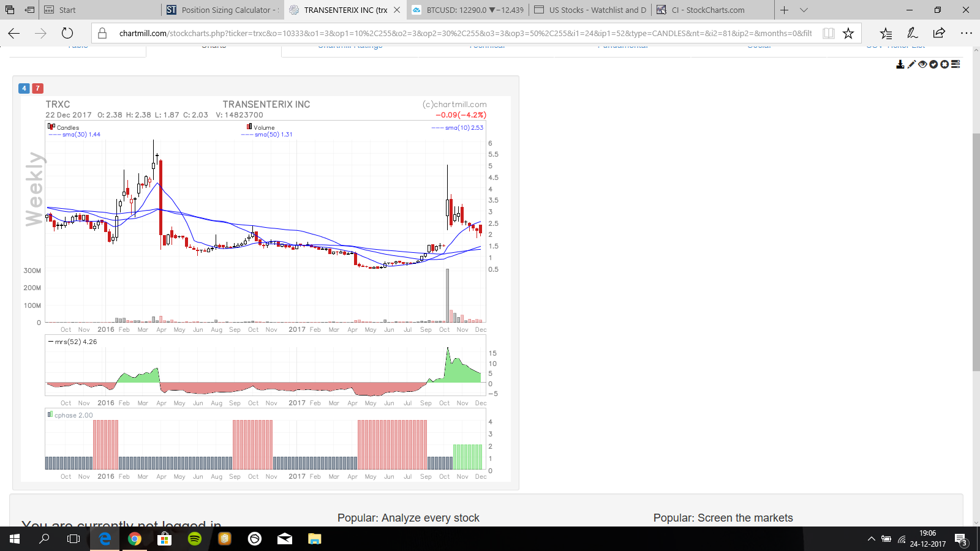Go back to the previous page
This screenshot has height=551, width=980.
(14, 33)
